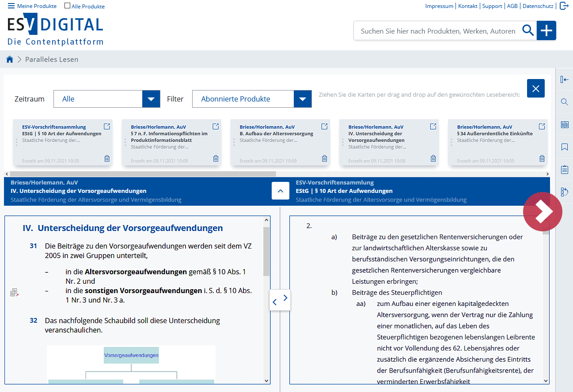This screenshot has width=573, height=392.
Task: Click the right pane scroll down arrow
Action: (x=546, y=381)
